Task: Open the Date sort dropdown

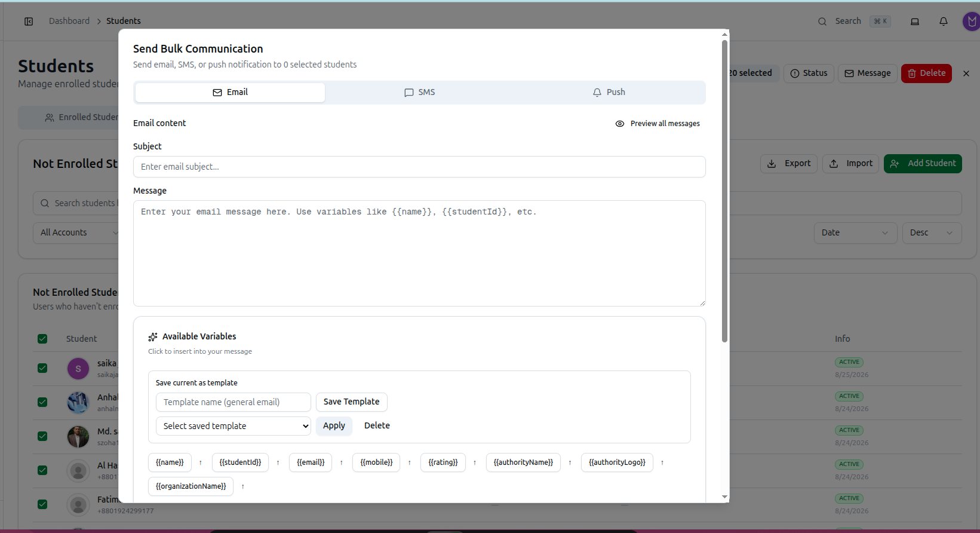Action: (855, 232)
